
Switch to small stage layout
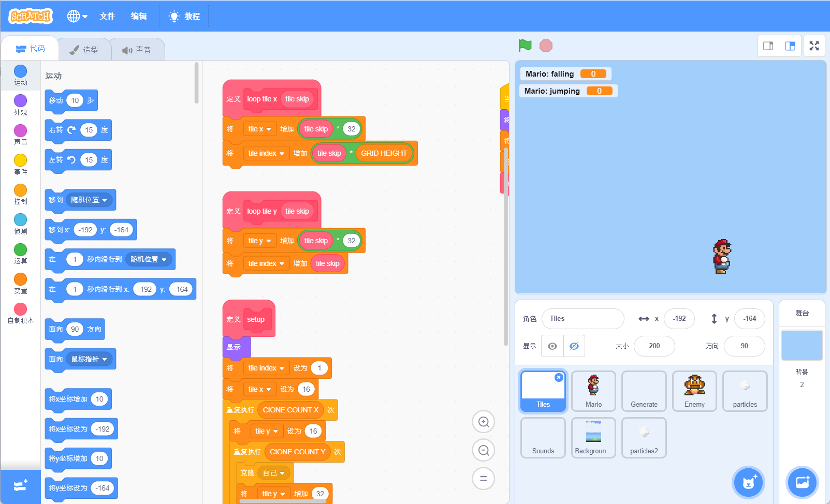coord(768,46)
